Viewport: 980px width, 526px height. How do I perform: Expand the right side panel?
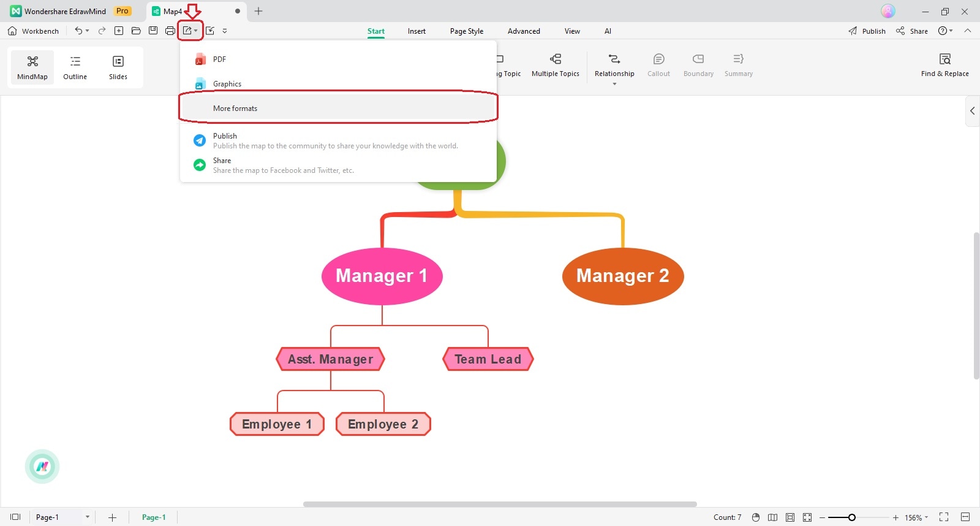972,111
